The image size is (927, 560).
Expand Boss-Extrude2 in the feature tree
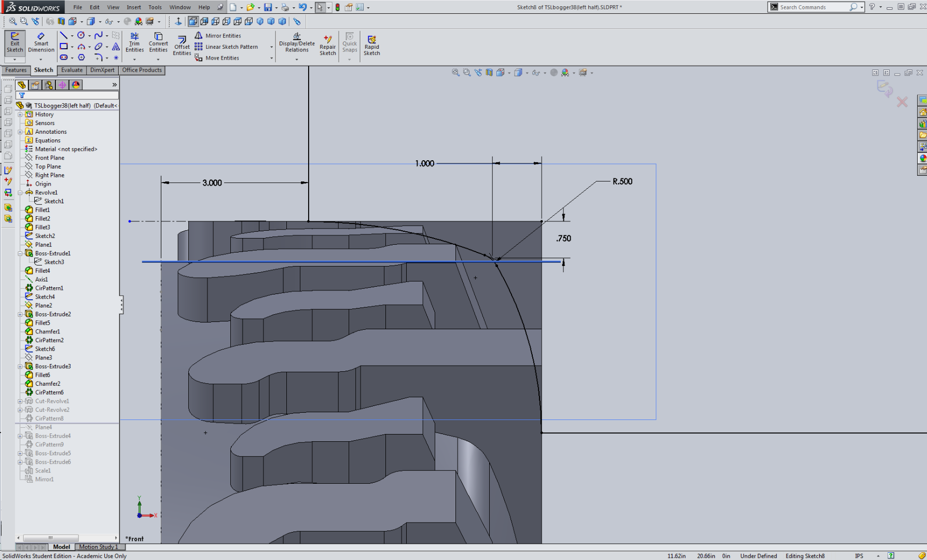click(x=20, y=314)
